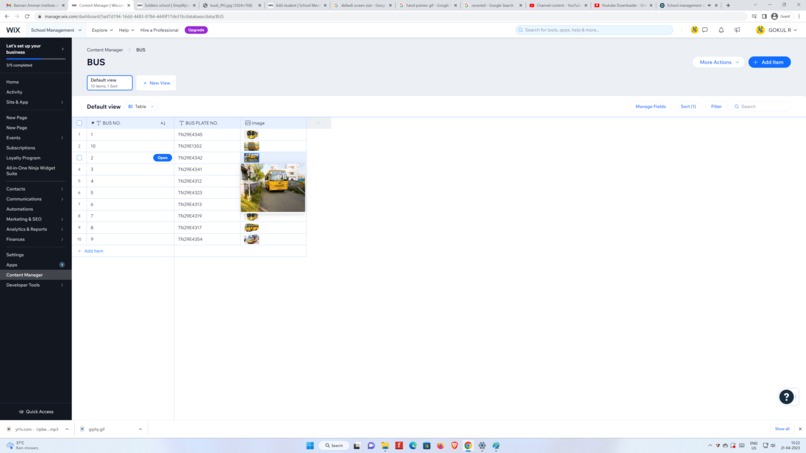Click the setup progress bar in sidebar
Viewport: 806px width, 453px height.
(x=35, y=59)
